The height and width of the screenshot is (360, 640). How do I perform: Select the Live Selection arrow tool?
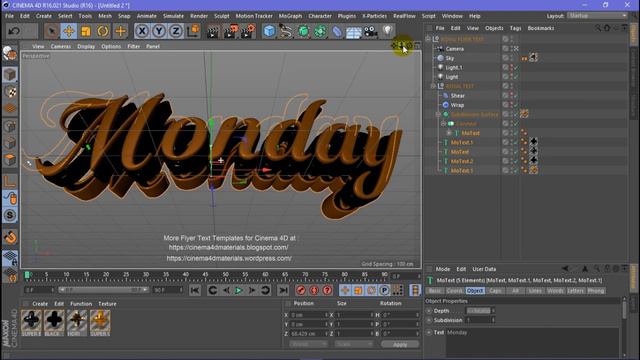pos(52,31)
